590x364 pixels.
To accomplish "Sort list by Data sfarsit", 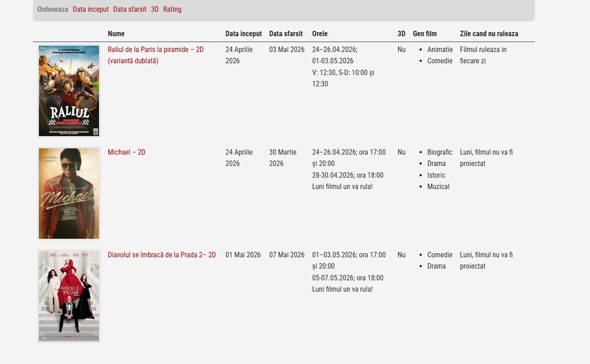I will [130, 9].
